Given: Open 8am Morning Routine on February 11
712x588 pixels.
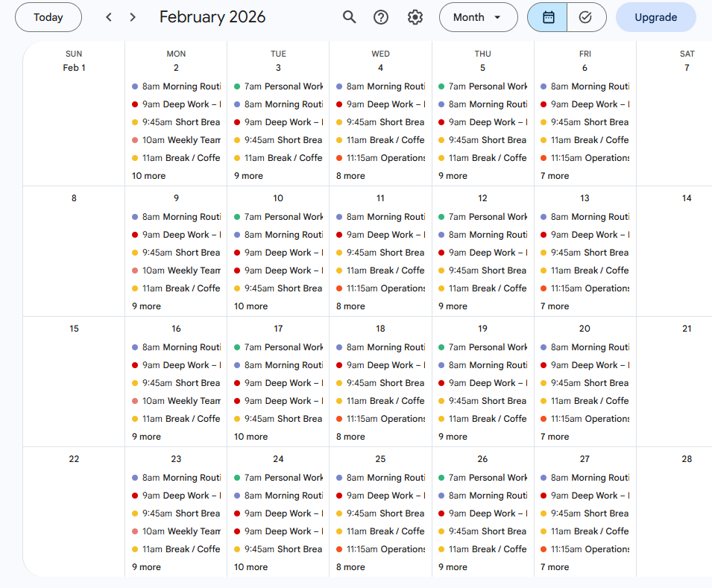Looking at the screenshot, I should pos(380,217).
